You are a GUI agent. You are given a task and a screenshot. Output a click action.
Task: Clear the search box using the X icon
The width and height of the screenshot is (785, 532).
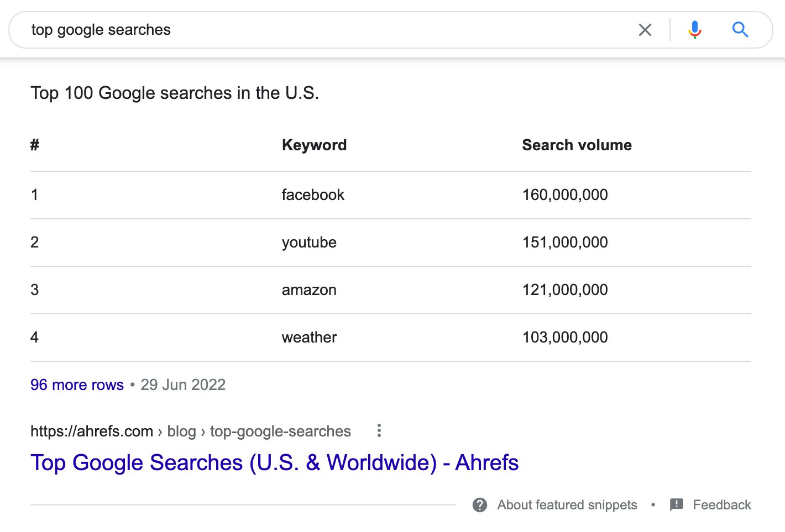[x=645, y=30]
